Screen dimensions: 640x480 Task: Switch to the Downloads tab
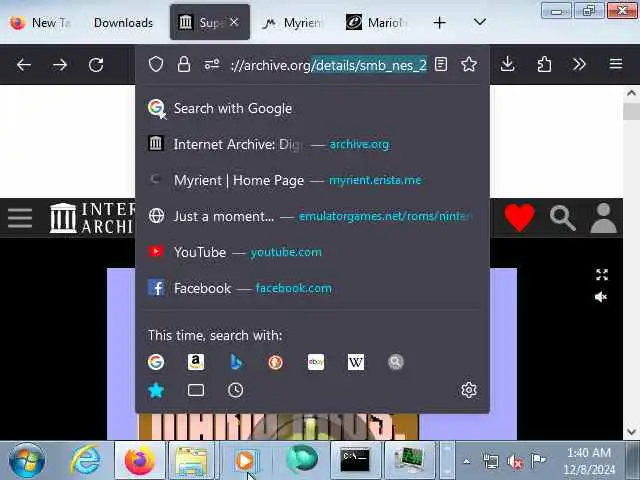coord(123,22)
